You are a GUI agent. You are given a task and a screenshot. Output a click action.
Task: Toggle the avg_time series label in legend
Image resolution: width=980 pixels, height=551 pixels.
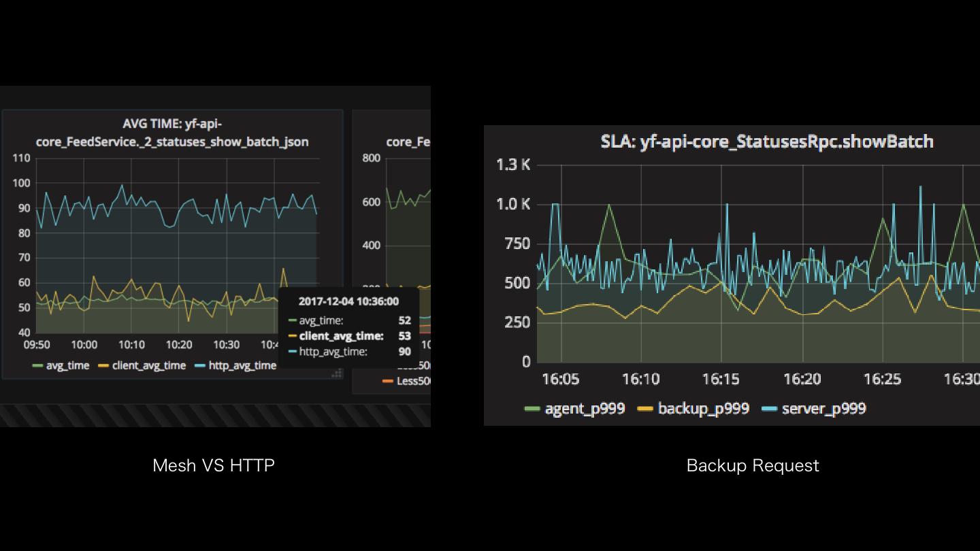point(67,366)
